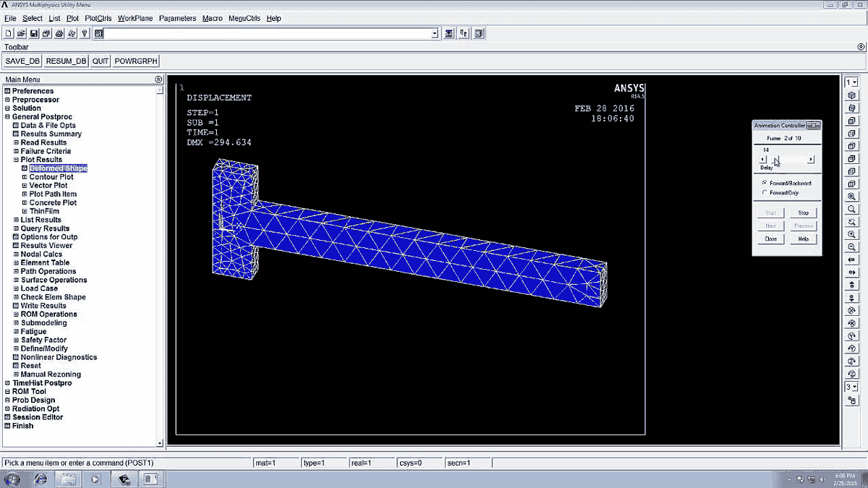Open help via the question mark toolbar icon
This screenshot has height=488, width=868.
coord(85,33)
